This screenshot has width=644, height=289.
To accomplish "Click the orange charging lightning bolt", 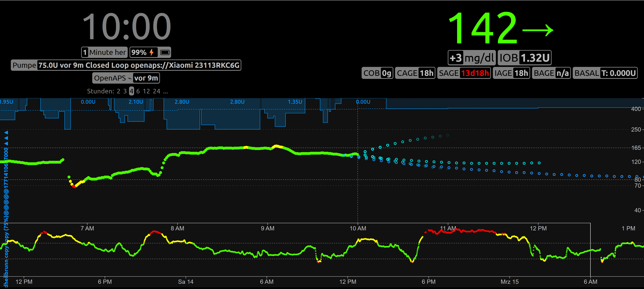I will click(x=151, y=52).
